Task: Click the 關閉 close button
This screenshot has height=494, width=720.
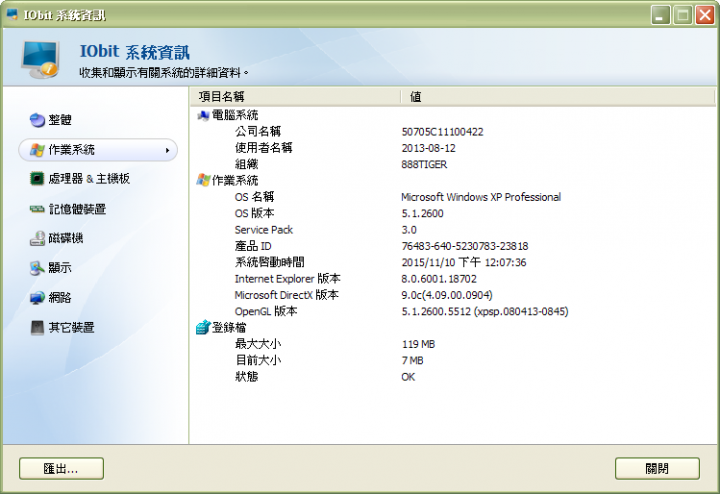Action: coord(657,469)
